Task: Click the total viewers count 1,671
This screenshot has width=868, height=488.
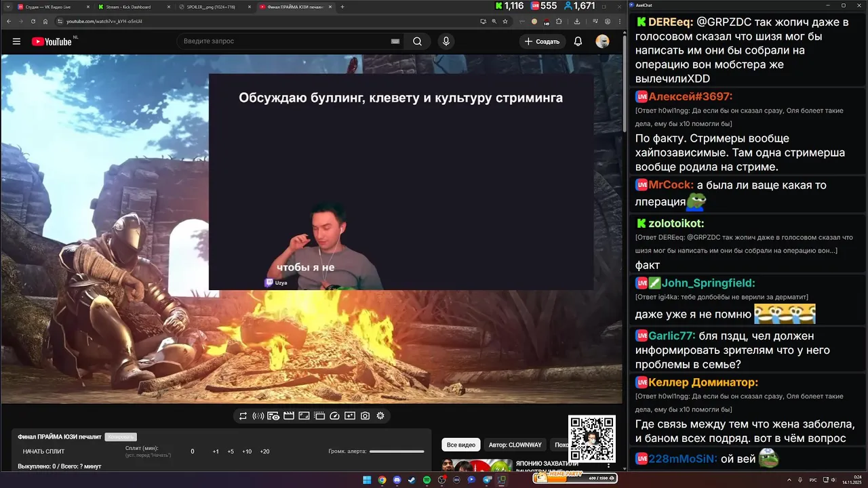Action: pos(579,6)
